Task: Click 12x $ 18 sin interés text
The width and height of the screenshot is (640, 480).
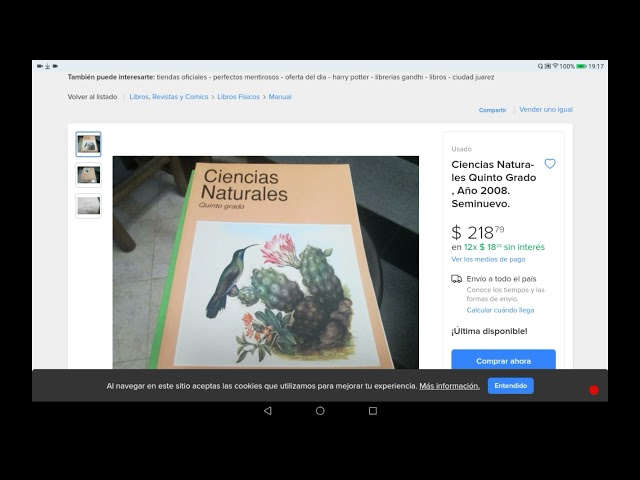Action: (x=504, y=247)
